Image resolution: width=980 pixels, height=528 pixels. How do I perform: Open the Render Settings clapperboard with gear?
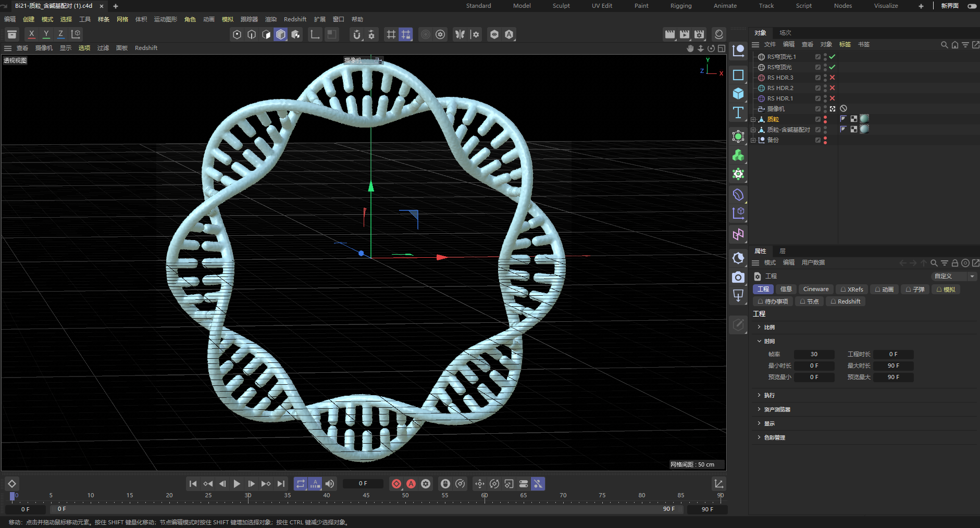coord(699,34)
